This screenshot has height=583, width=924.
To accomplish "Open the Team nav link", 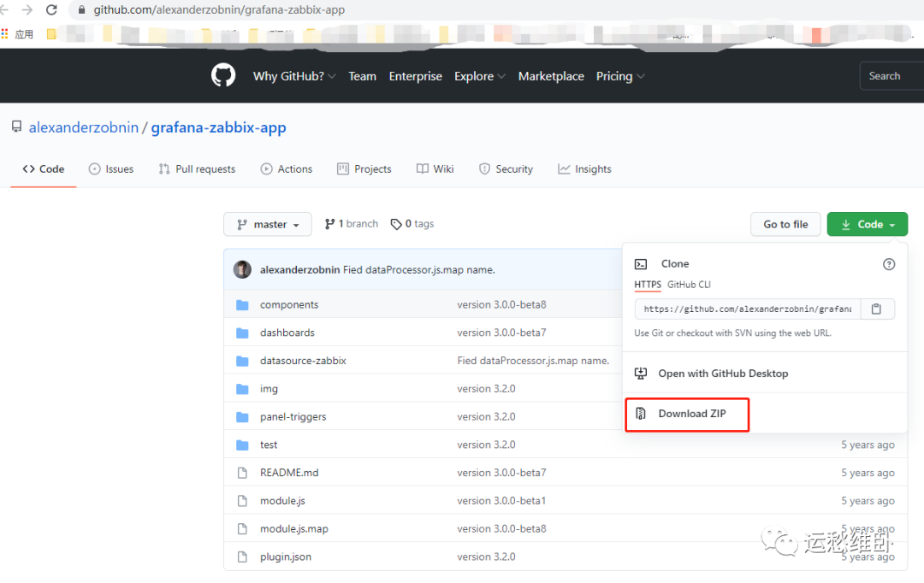I will point(362,76).
